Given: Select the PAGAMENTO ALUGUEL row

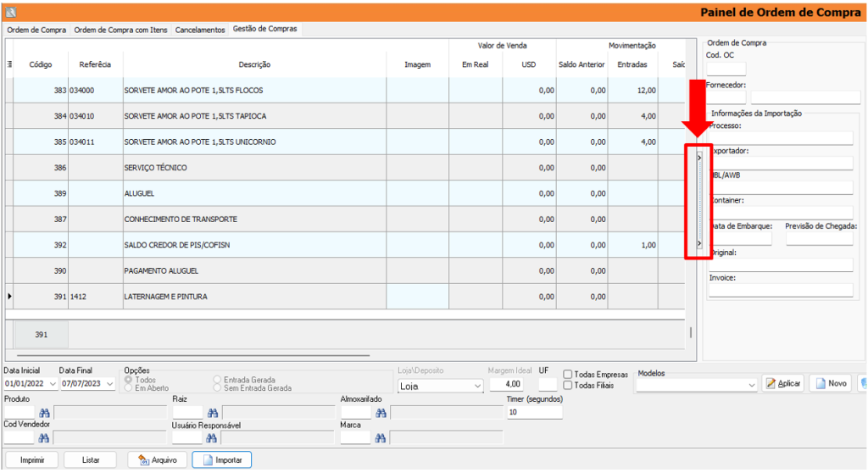Looking at the screenshot, I should [346, 271].
